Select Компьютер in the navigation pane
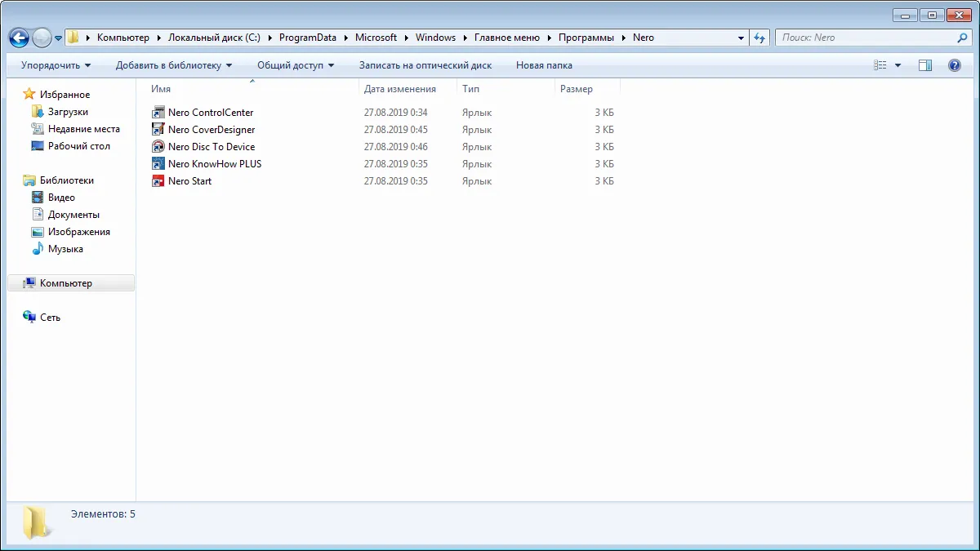This screenshot has width=980, height=551. coord(66,283)
